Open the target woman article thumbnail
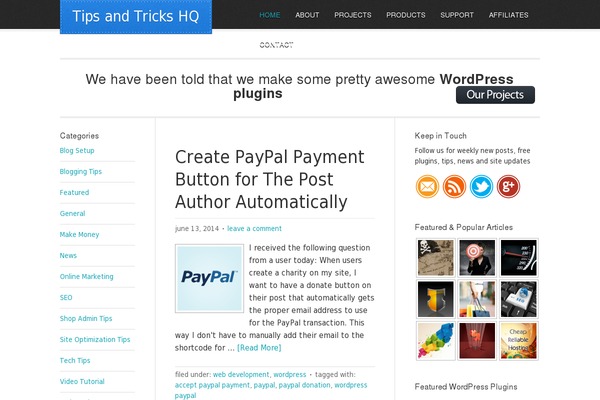600x400 pixels. pyautogui.click(x=477, y=258)
